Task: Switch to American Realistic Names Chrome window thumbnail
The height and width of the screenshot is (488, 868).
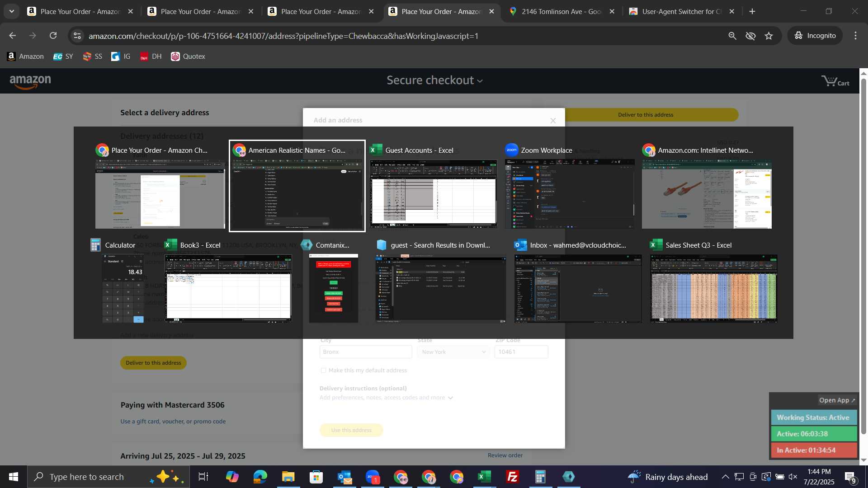Action: tap(297, 186)
